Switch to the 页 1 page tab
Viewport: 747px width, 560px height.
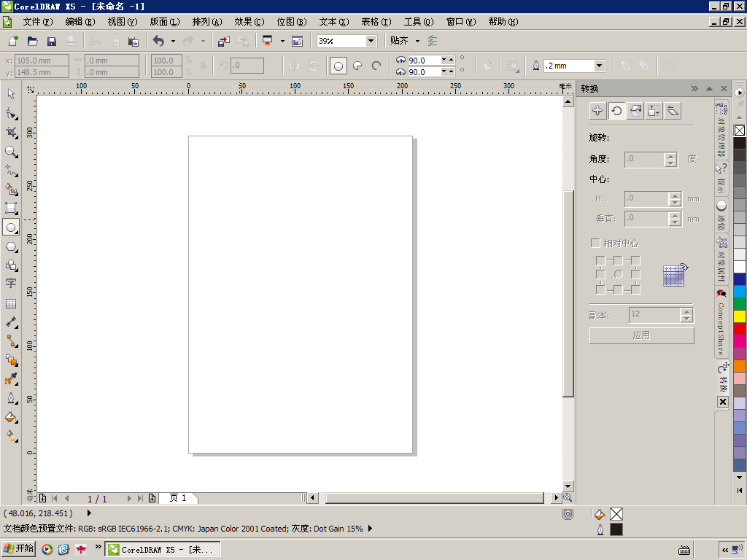[178, 498]
